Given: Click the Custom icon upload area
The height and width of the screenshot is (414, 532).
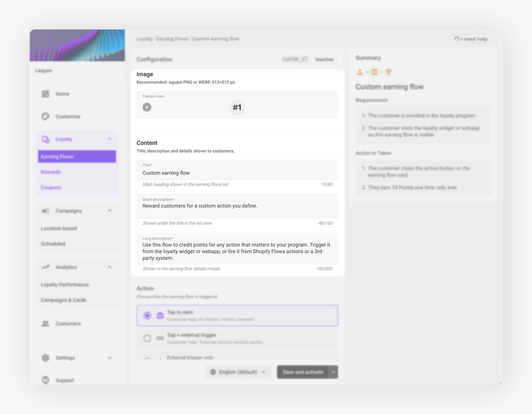Looking at the screenshot, I should pos(237,105).
